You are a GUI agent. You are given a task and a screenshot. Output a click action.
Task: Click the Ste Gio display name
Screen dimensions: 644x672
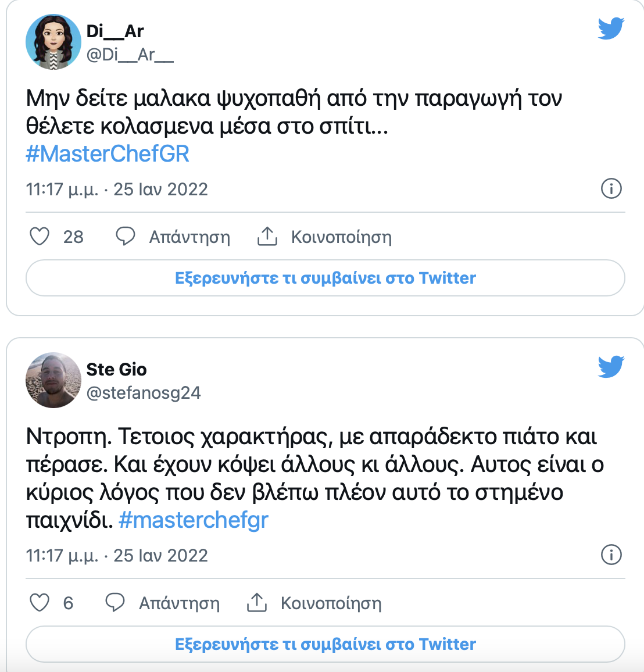click(116, 369)
